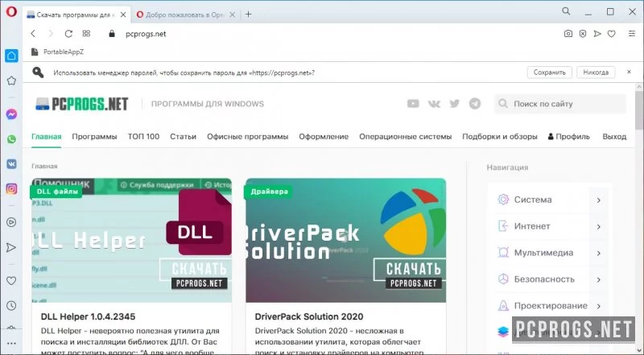Open My Flow arrow icon in sidebar
The image size is (644, 355).
coord(11,247)
